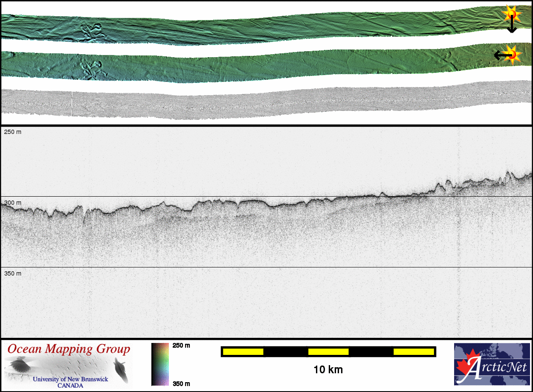The image size is (533, 392).
Task: Click the 250 m depth label in profile
Action: click(x=13, y=132)
